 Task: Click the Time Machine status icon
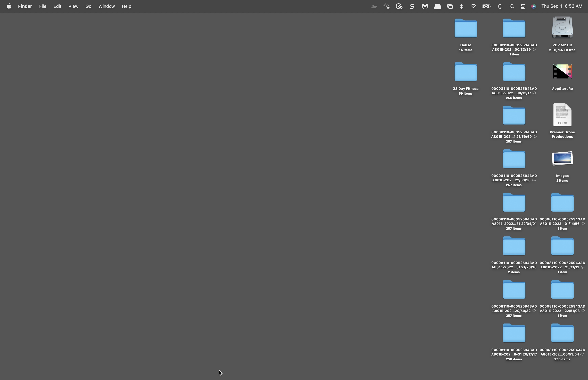pos(500,6)
